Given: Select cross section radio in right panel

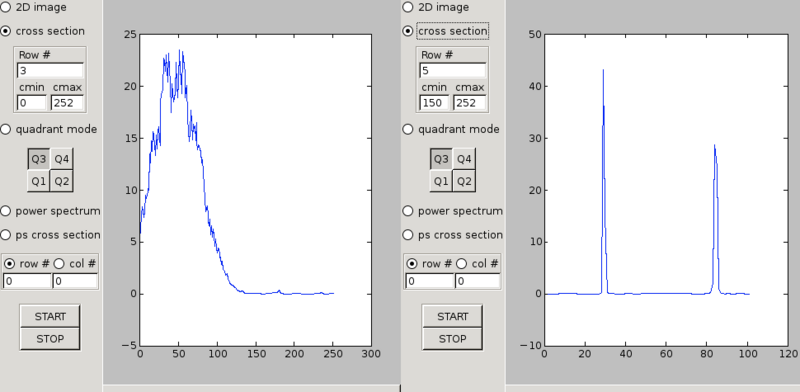Looking at the screenshot, I should tap(408, 31).
